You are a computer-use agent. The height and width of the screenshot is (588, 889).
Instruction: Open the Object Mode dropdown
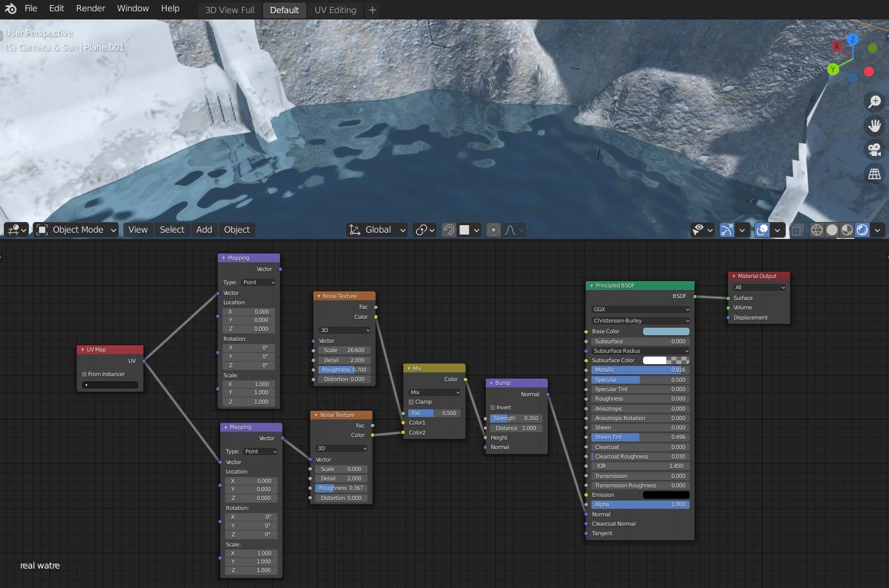[75, 230]
